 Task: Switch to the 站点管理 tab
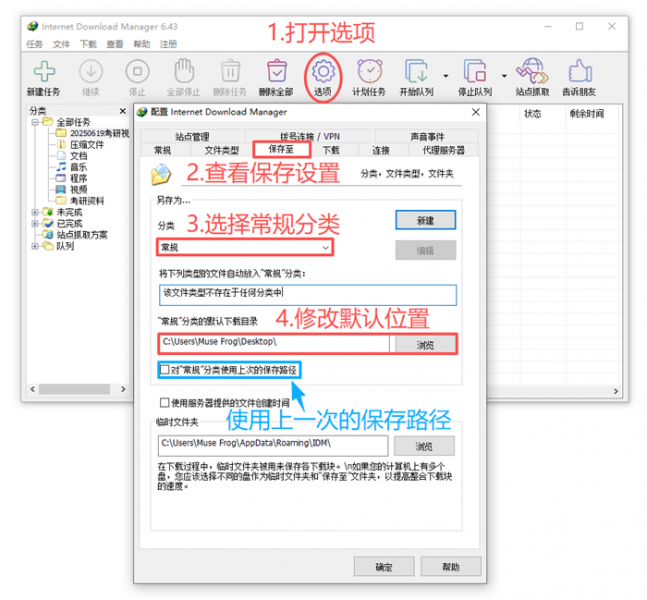point(192,137)
